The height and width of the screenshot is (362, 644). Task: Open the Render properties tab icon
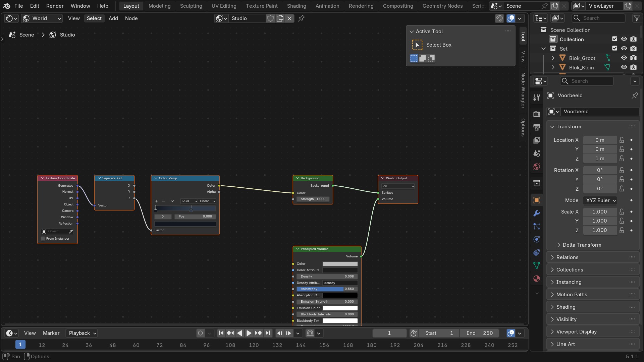pyautogui.click(x=537, y=114)
